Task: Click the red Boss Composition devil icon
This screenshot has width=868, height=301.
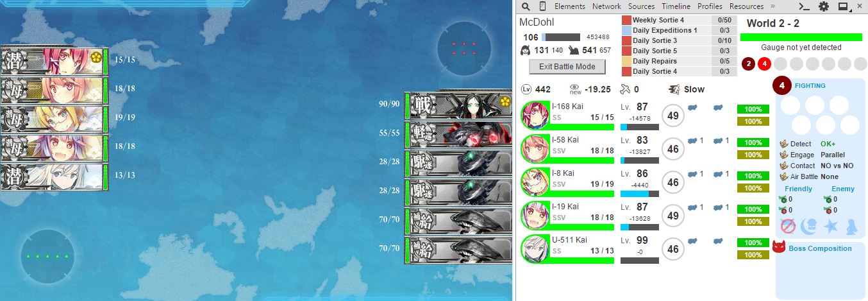Action: coord(779,247)
